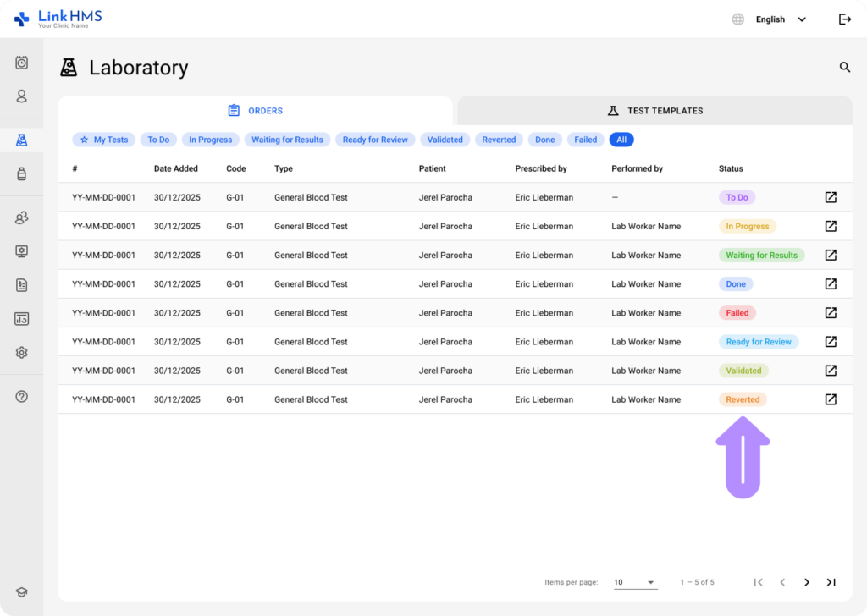Toggle the My Tests filter chip
The image size is (867, 616).
pos(103,140)
